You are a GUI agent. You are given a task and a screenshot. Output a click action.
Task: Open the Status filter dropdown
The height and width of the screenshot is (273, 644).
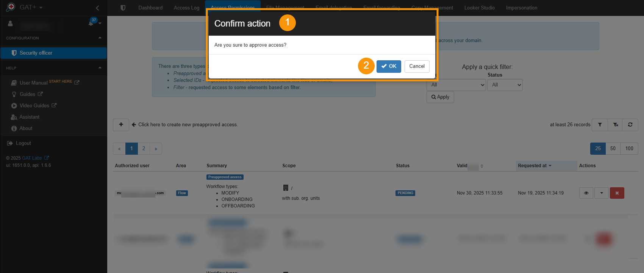click(505, 85)
